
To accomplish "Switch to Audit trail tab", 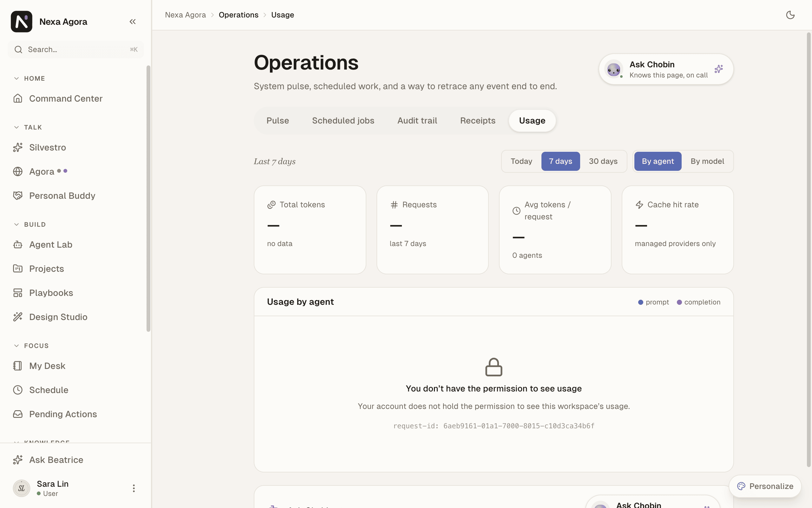I will (x=417, y=121).
